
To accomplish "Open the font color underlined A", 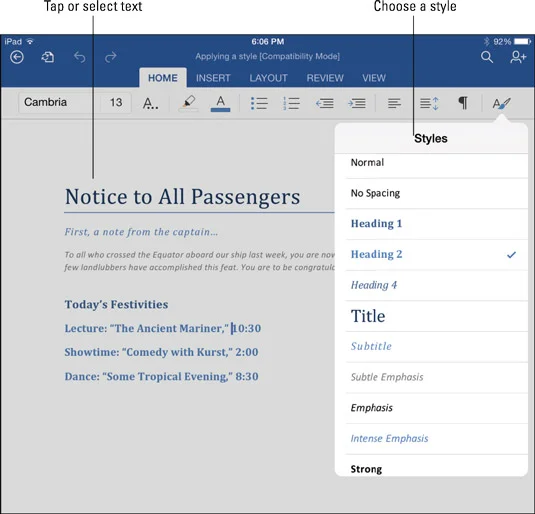I will (x=220, y=103).
